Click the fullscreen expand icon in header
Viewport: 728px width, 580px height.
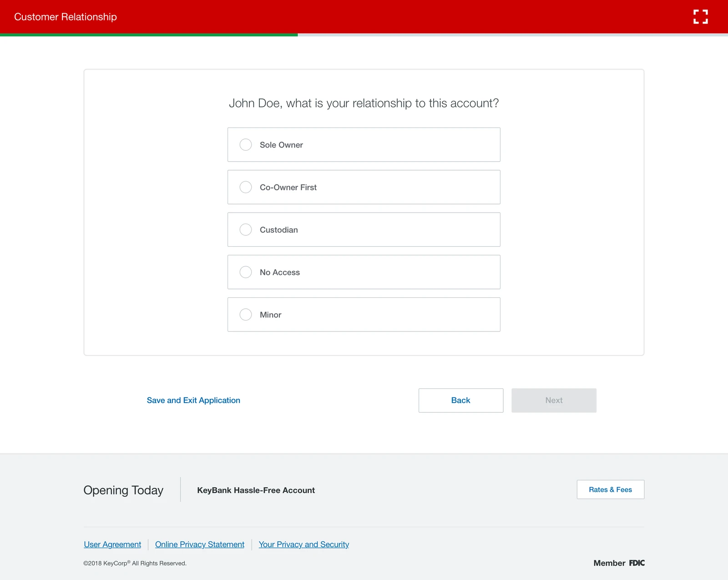click(700, 17)
